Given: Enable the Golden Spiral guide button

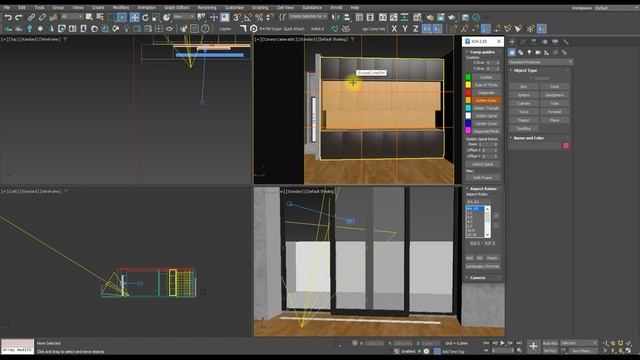Looking at the screenshot, I should click(x=486, y=116).
